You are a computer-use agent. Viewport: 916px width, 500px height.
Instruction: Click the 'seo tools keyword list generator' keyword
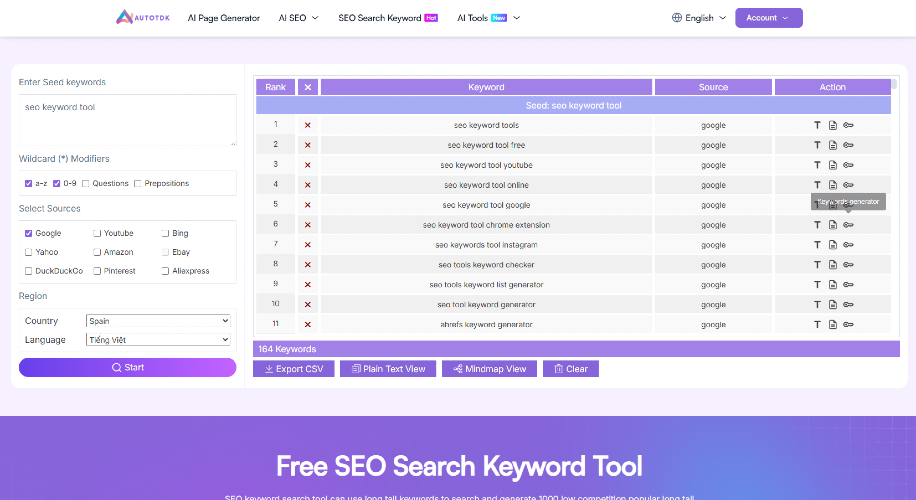point(486,284)
